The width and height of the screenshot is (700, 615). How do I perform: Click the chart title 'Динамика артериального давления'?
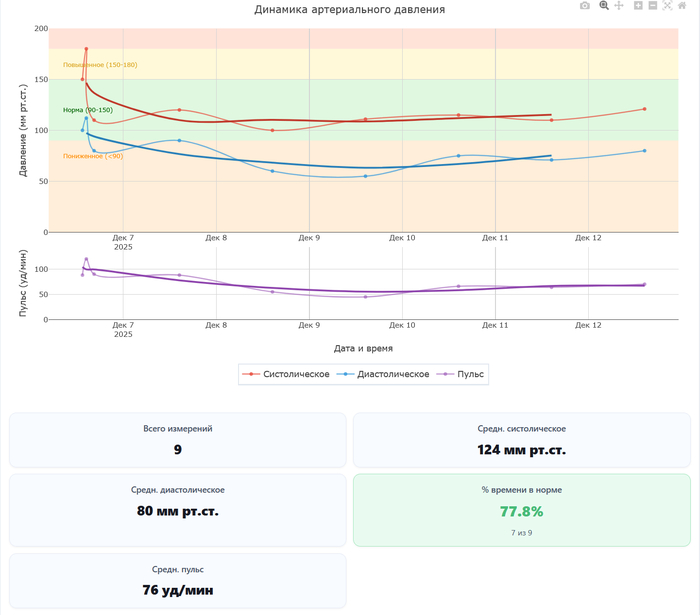tap(350, 9)
